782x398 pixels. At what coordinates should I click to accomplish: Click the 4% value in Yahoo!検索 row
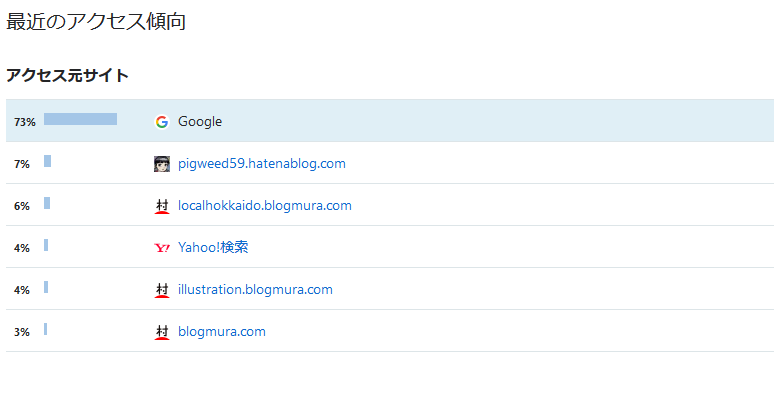[x=21, y=248]
